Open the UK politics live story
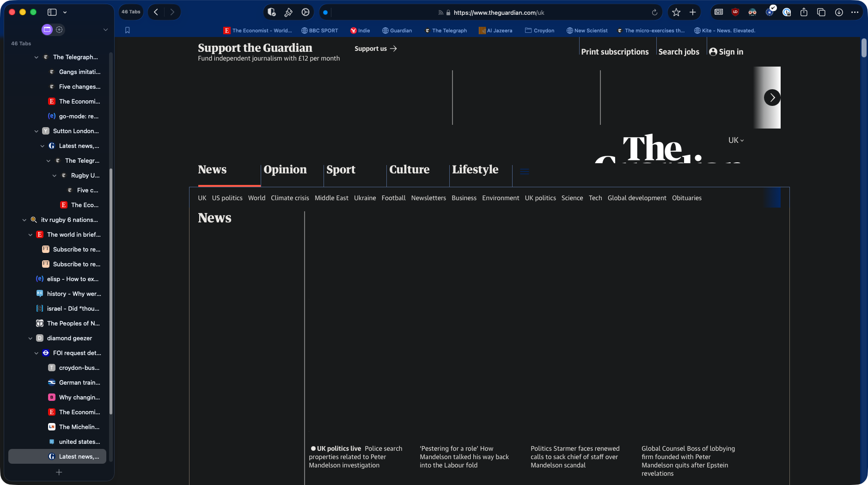The image size is (868, 485). point(356,457)
